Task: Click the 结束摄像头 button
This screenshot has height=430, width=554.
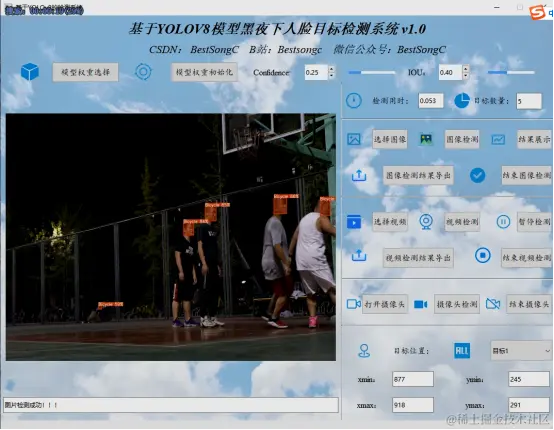Action: pos(529,304)
